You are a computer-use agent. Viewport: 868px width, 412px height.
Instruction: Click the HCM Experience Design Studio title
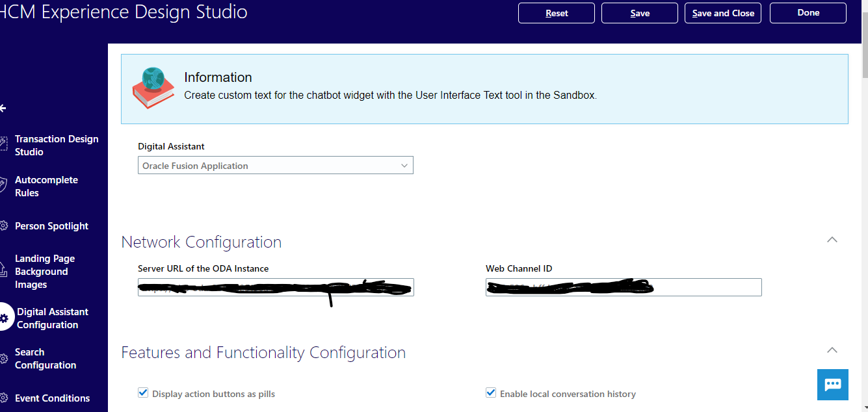tap(124, 12)
